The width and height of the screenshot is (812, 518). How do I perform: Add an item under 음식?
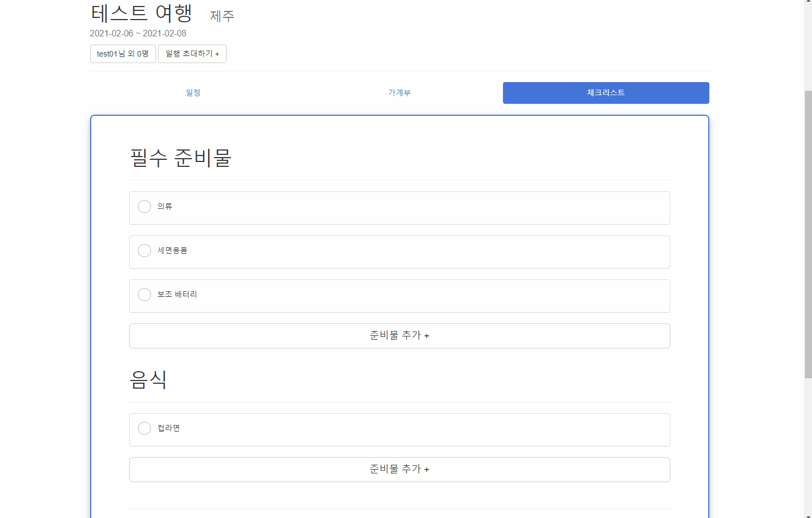click(400, 470)
